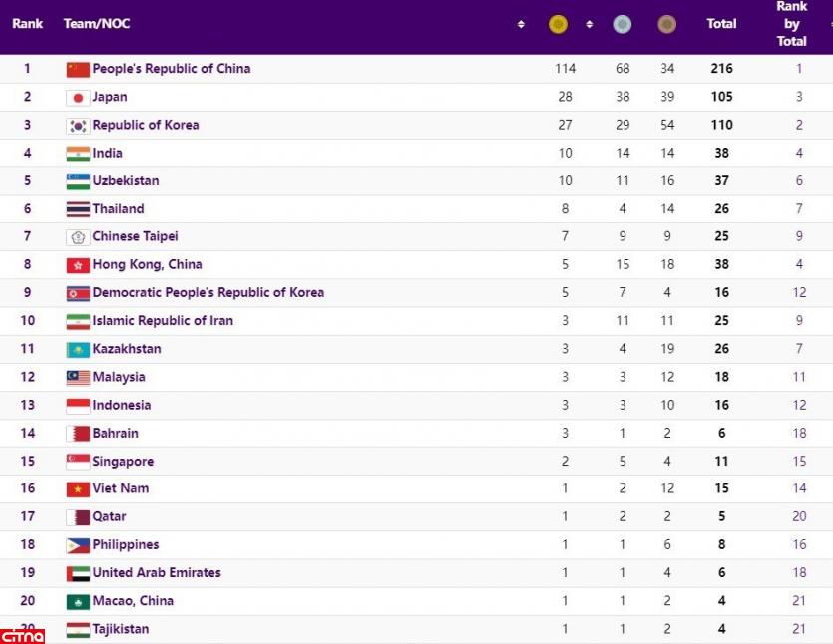
Task: Click the Team/NOC column header
Action: click(97, 24)
